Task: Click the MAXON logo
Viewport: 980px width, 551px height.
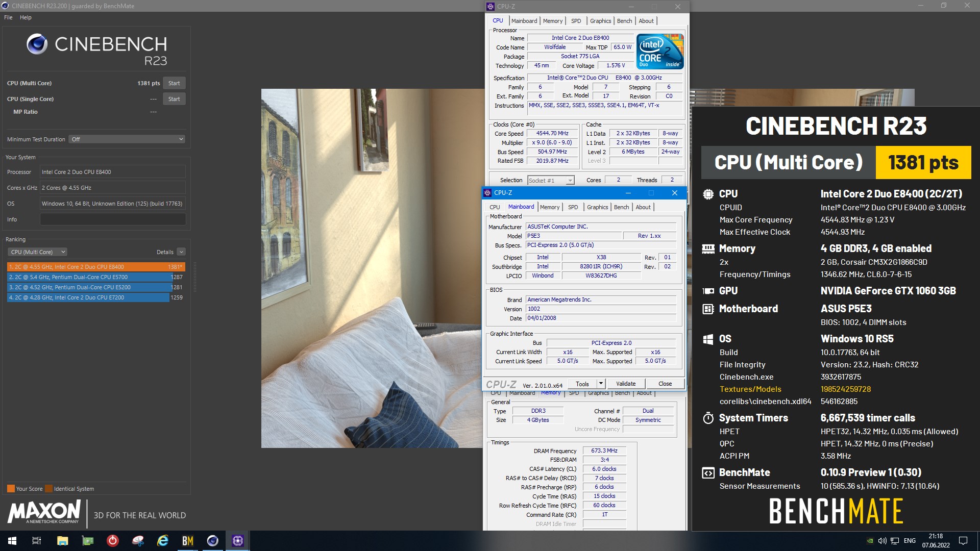Action: point(44,512)
